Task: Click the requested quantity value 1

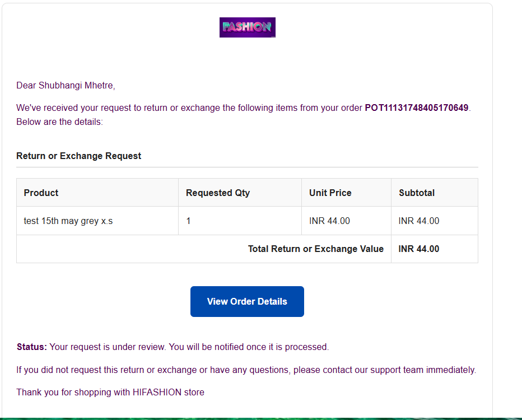Action: pos(188,221)
